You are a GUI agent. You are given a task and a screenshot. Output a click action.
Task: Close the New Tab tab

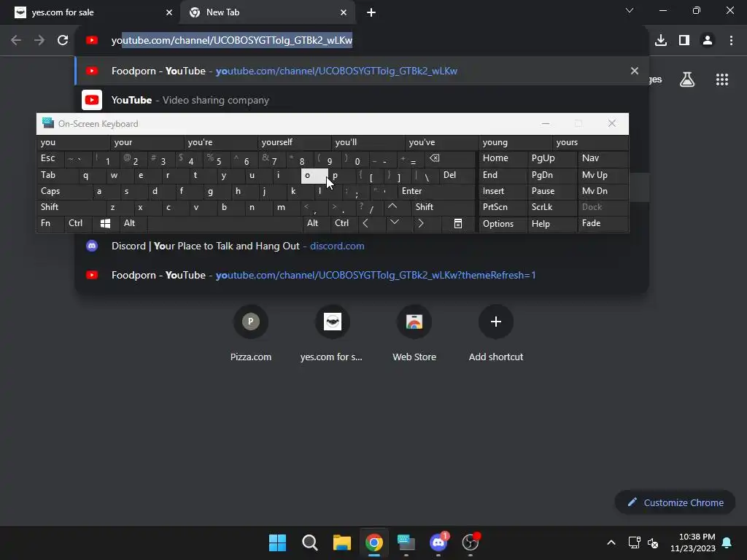pos(344,12)
